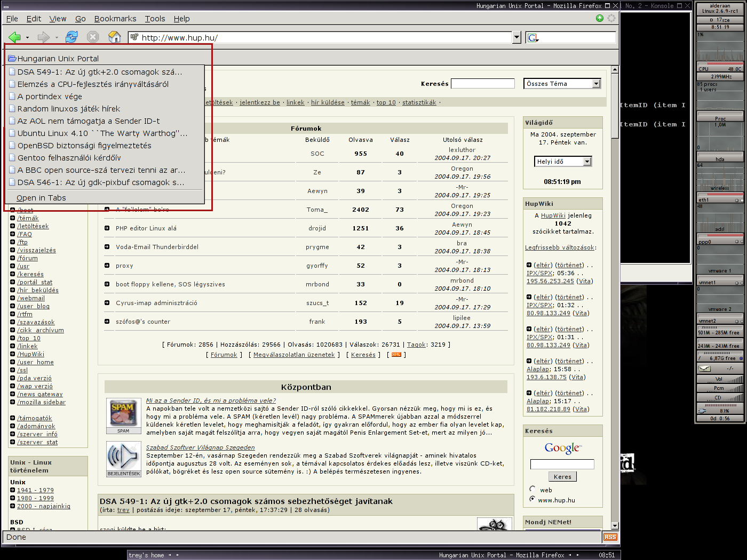
Task: Click the page vertical scrollbar down arrow
Action: click(615, 526)
